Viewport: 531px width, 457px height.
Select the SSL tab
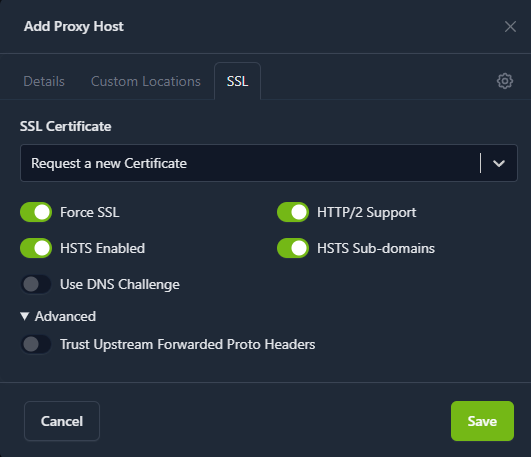[237, 81]
